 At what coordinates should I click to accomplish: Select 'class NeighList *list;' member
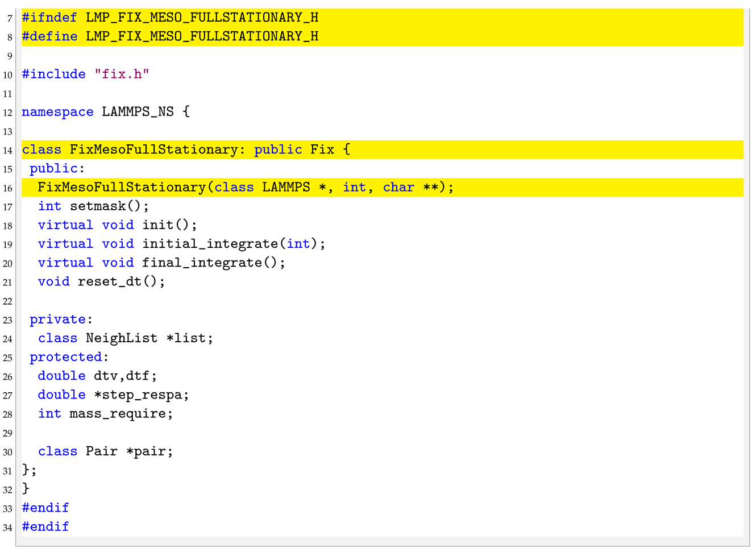(126, 338)
